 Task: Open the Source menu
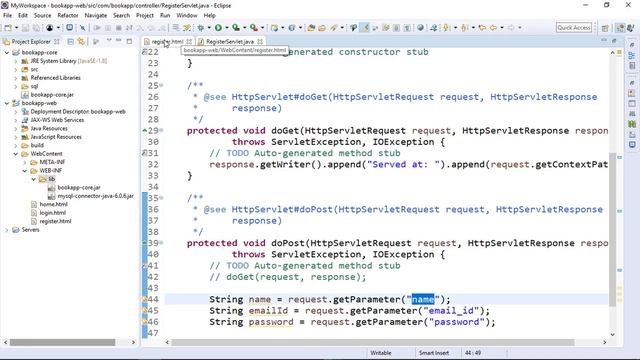coord(42,16)
